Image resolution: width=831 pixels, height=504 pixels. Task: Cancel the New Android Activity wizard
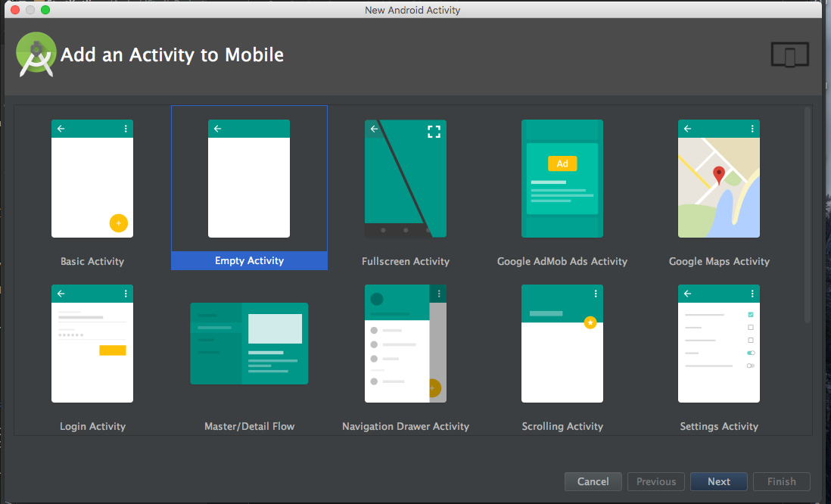[x=593, y=482]
